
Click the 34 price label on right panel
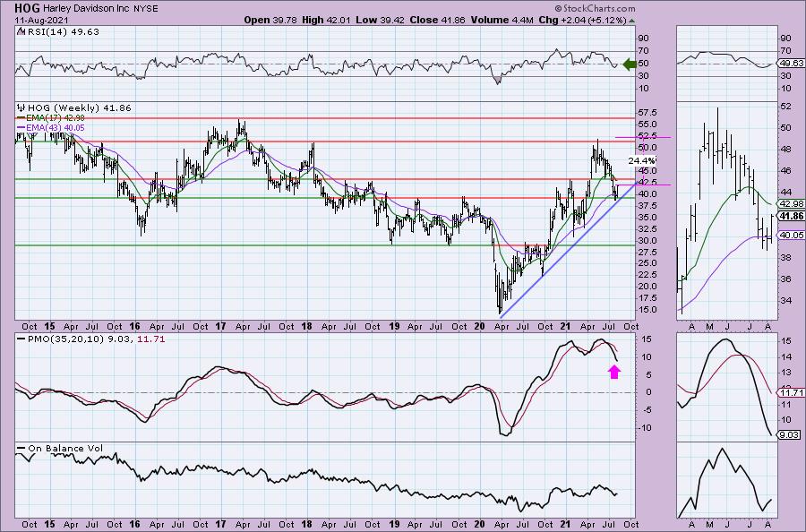click(786, 301)
